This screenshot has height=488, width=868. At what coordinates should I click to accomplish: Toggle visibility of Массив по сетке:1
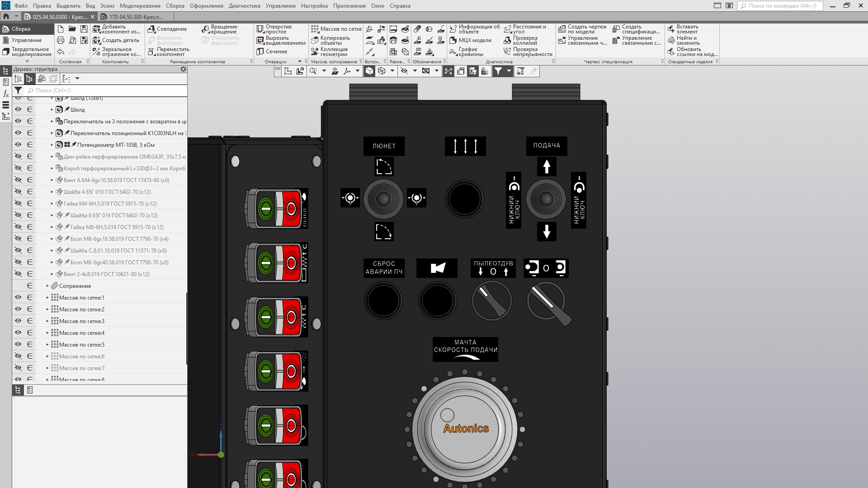point(18,297)
